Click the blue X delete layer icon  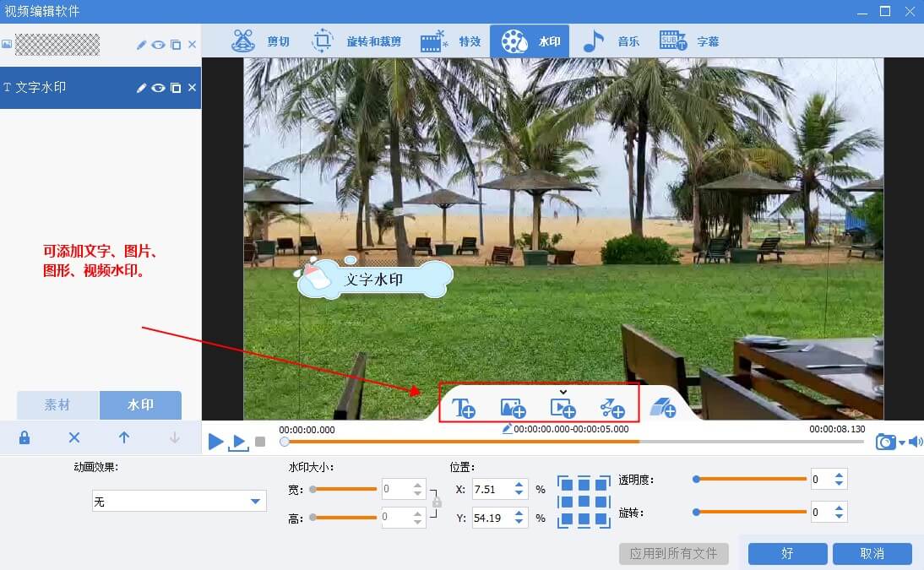74,437
